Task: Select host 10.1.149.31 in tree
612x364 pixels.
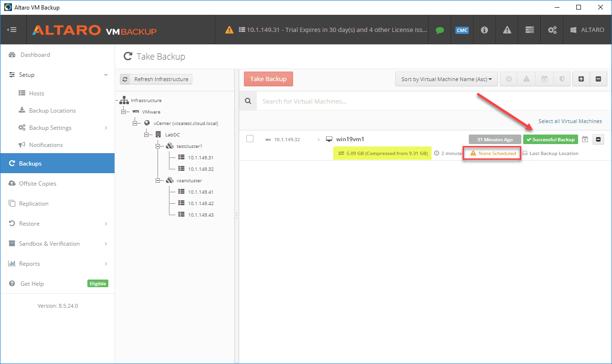Action: (x=200, y=157)
